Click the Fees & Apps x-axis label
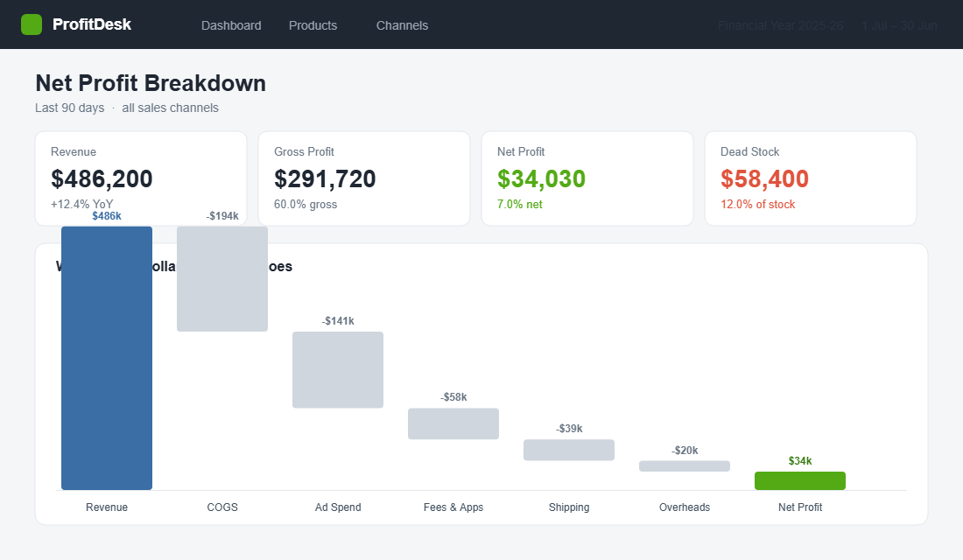 point(453,507)
